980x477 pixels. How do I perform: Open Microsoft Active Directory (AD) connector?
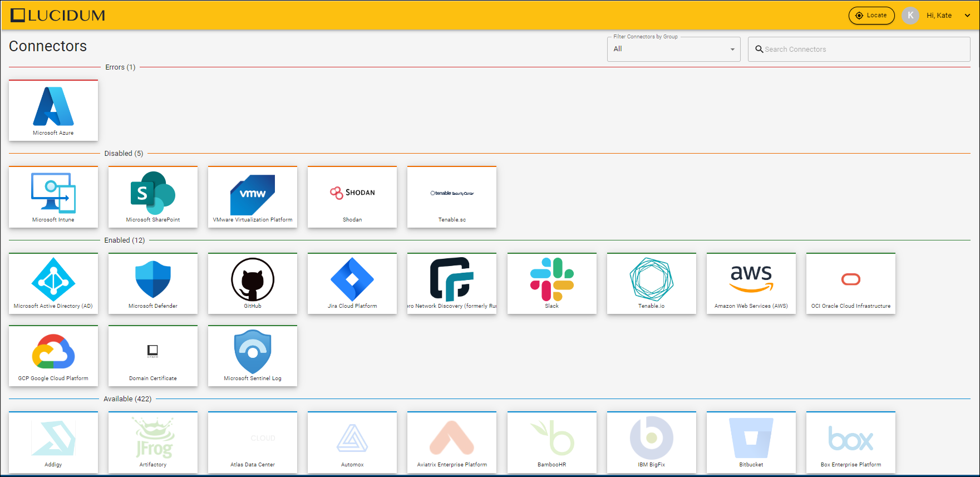[53, 283]
